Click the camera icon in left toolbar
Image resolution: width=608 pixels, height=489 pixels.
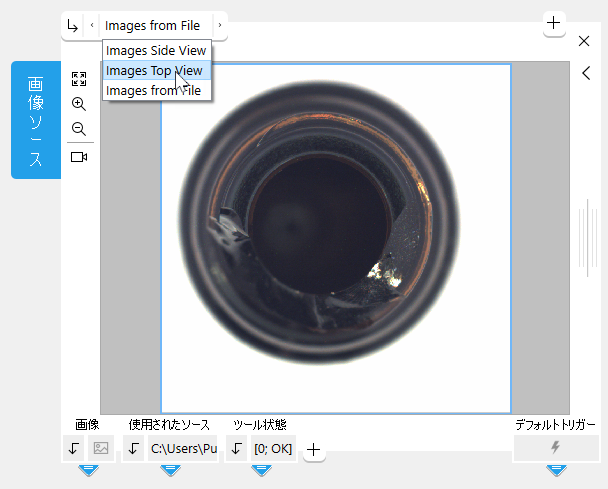coord(79,157)
